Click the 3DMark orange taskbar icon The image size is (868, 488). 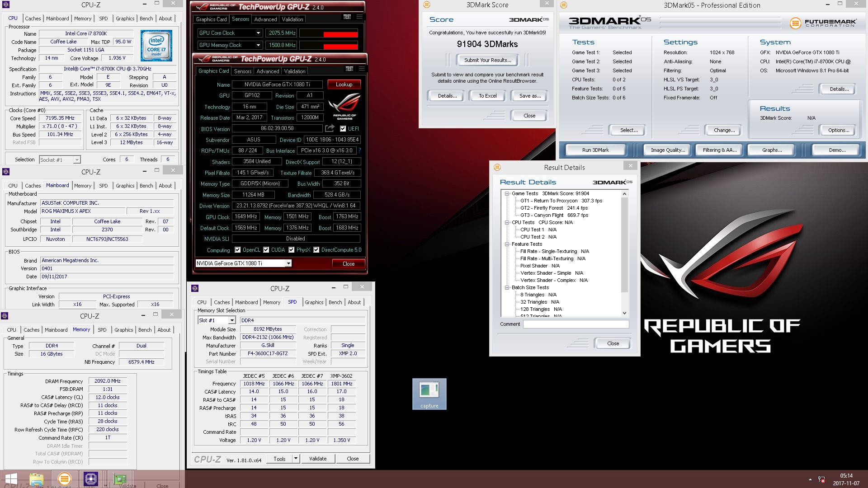click(x=64, y=479)
